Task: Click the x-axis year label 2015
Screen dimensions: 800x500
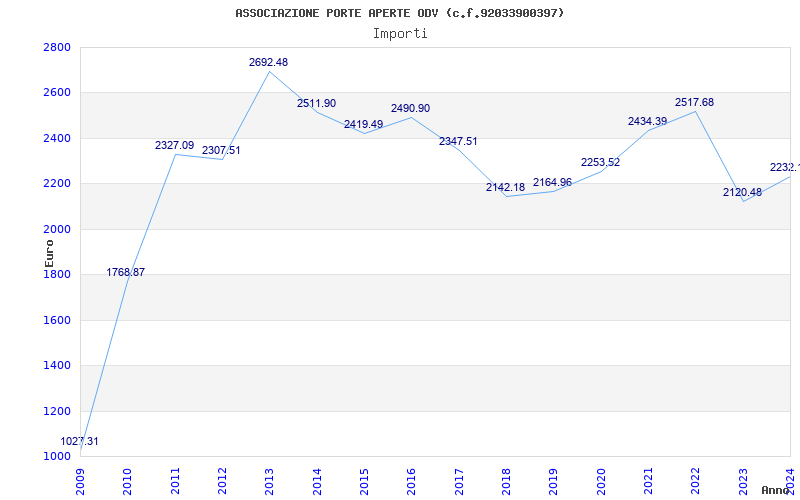Action: pyautogui.click(x=364, y=482)
